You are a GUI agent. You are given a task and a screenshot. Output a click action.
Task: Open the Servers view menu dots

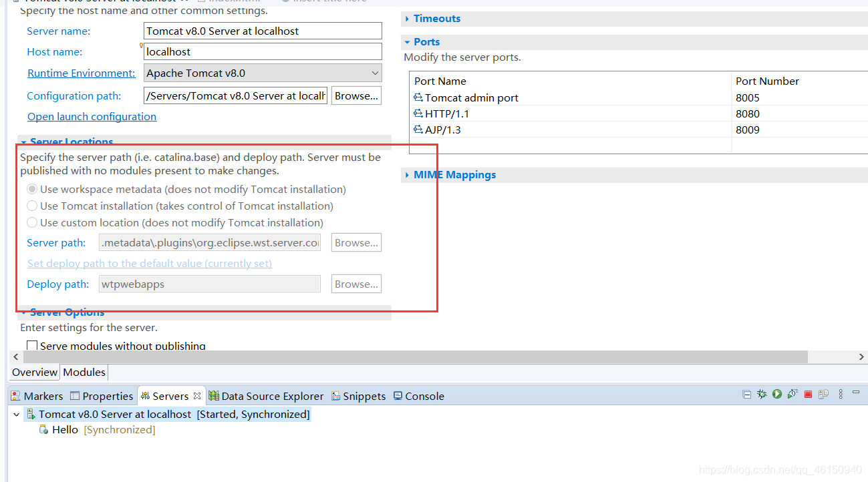point(841,395)
